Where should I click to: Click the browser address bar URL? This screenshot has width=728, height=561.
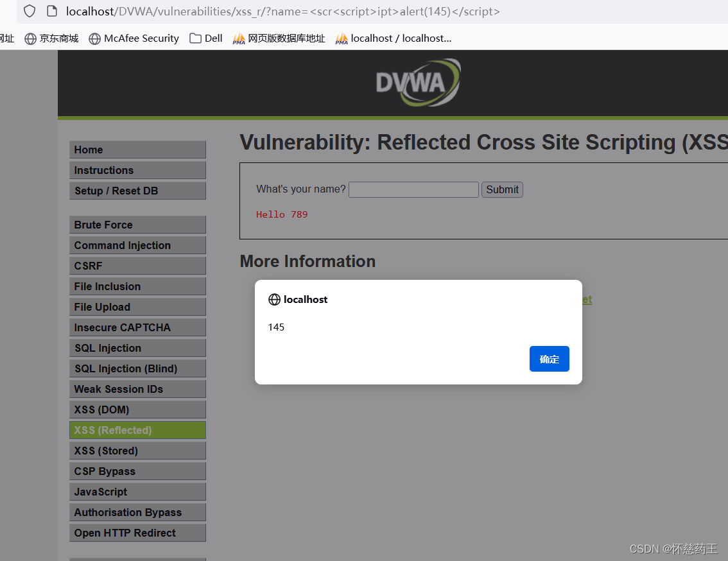coord(282,11)
